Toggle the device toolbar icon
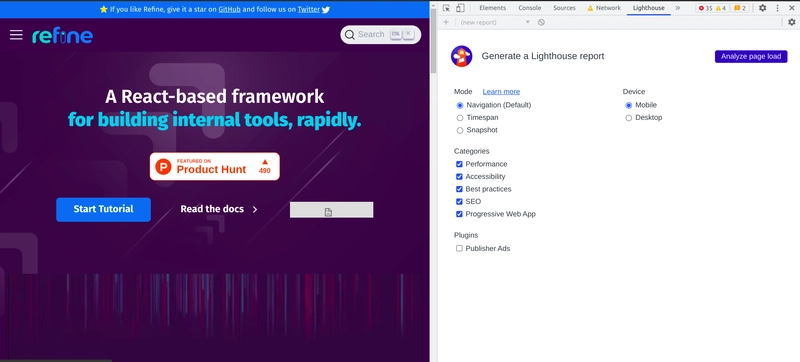The height and width of the screenshot is (362, 800). [x=460, y=8]
